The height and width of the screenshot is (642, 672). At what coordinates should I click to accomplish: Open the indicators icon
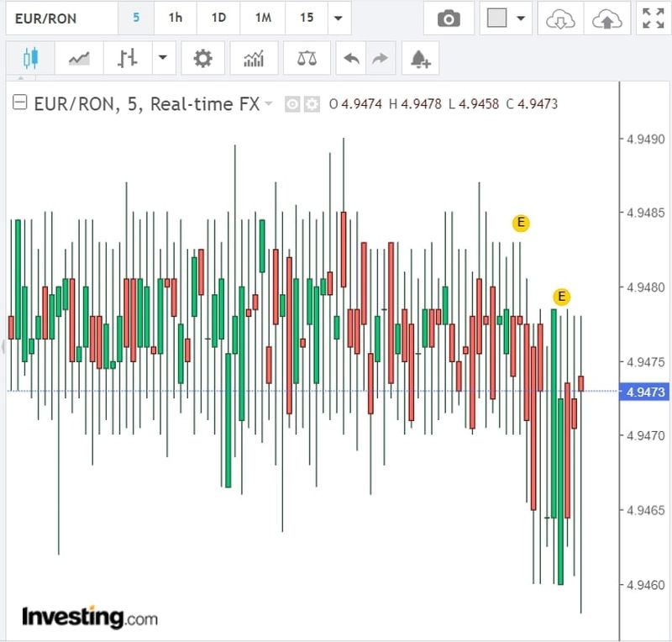[x=253, y=59]
